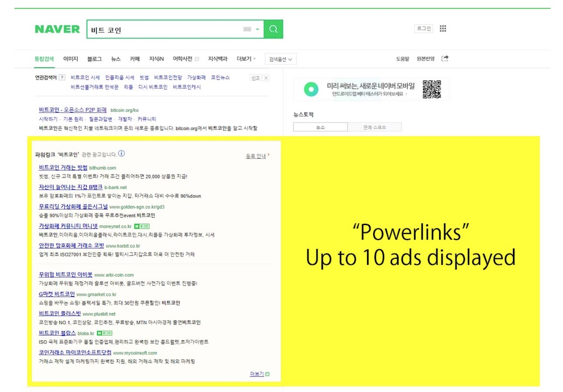
Task: Click the N login badge next to moneynet.co.kr
Action: click(x=142, y=226)
